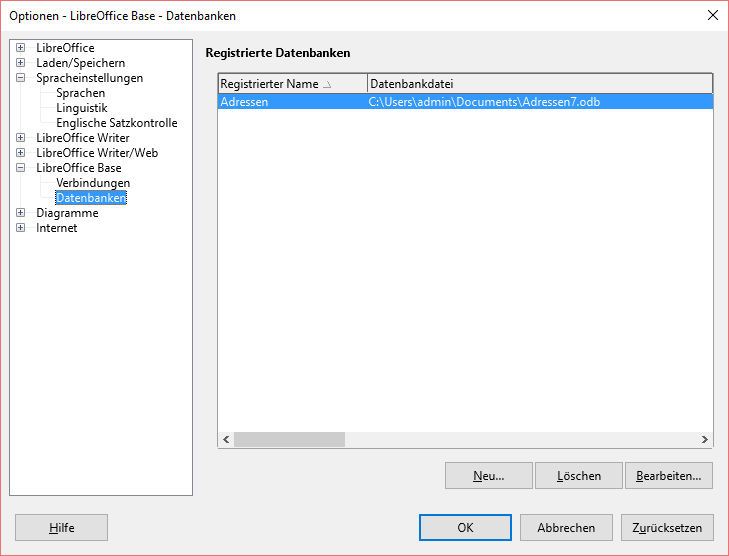Select LibreOffice Writer tree entry

tap(83, 138)
